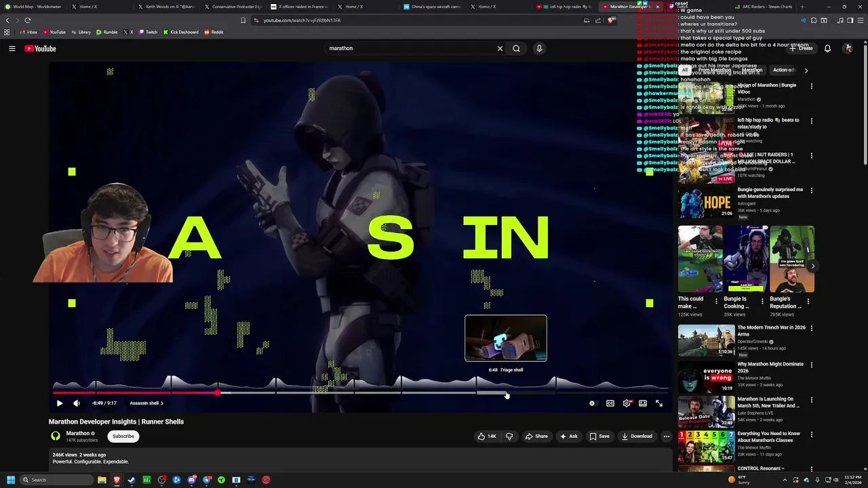Image resolution: width=868 pixels, height=488 pixels.
Task: Like the video with 14K likes
Action: point(487,436)
